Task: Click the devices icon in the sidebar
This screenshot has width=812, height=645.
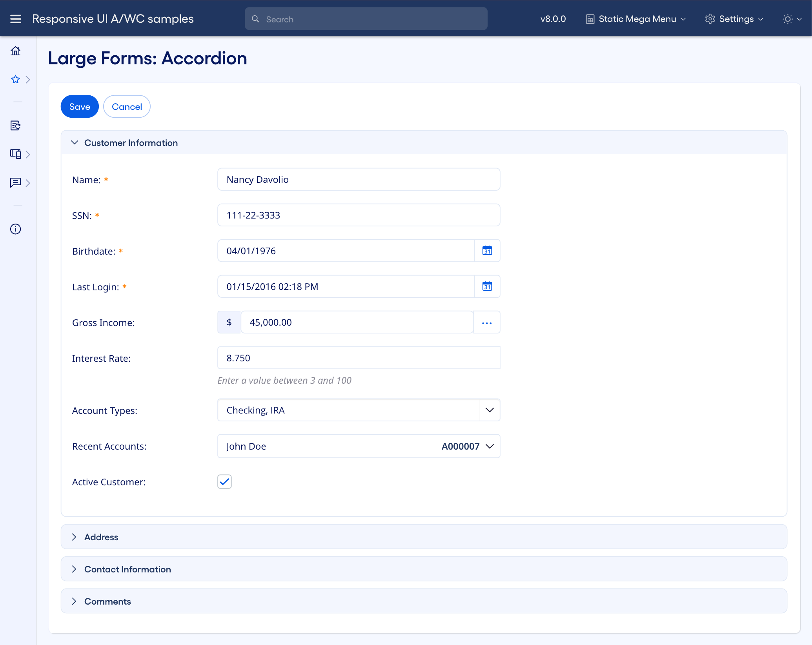Action: point(15,154)
